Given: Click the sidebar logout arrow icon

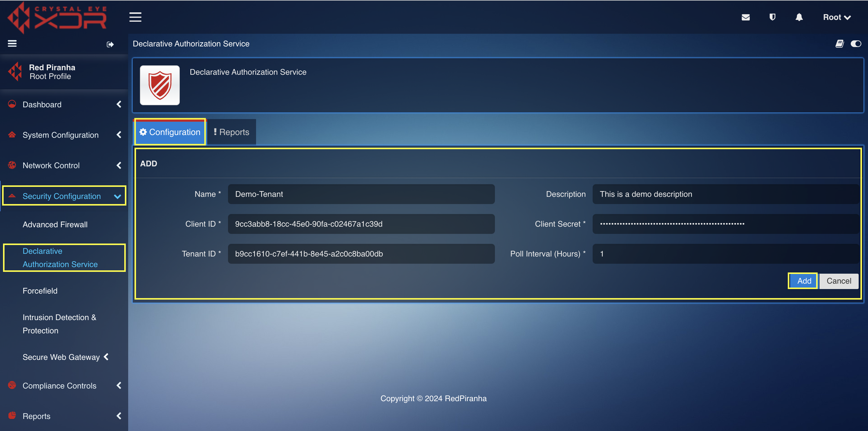Looking at the screenshot, I should [110, 44].
